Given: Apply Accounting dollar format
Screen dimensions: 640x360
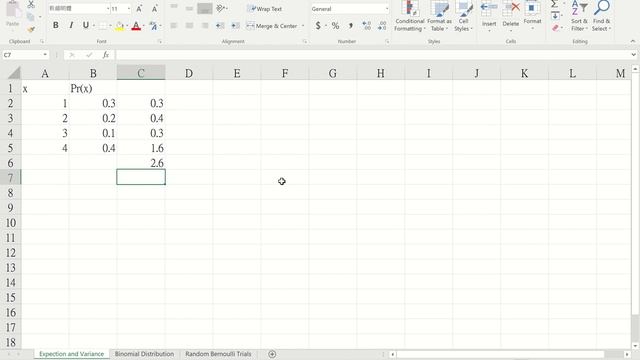Looking at the screenshot, I should [318, 26].
